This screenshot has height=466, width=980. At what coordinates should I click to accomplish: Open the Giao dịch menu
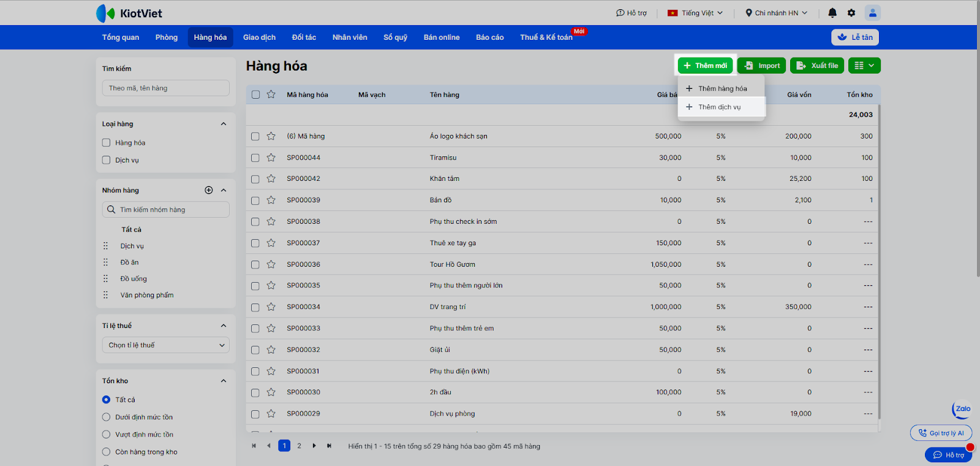point(259,37)
